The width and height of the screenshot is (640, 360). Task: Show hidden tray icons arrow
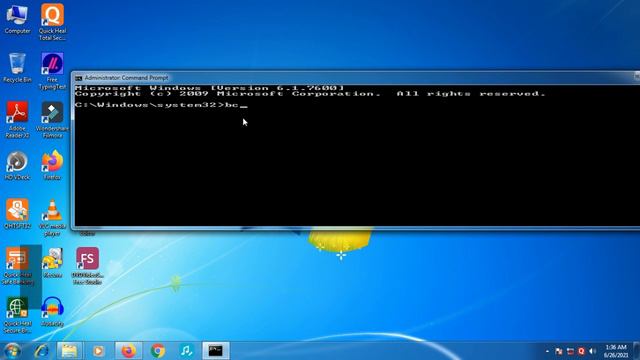[547, 351]
